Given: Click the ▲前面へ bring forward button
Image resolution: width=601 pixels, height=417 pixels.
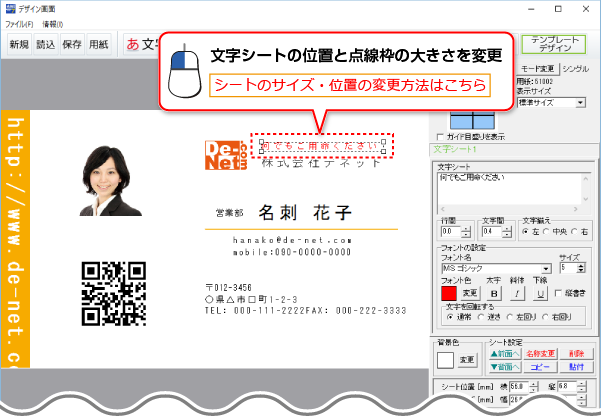Looking at the screenshot, I should coord(505,354).
